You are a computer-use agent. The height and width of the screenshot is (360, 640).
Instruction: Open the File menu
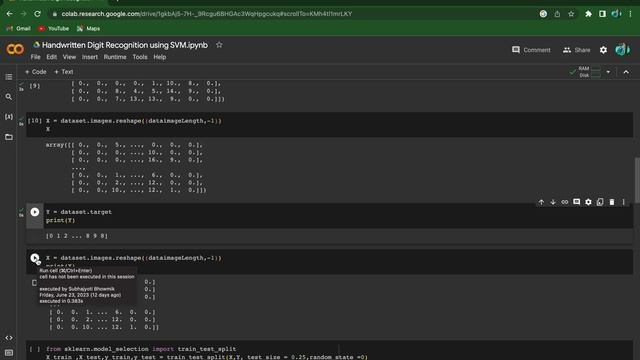(x=36, y=57)
